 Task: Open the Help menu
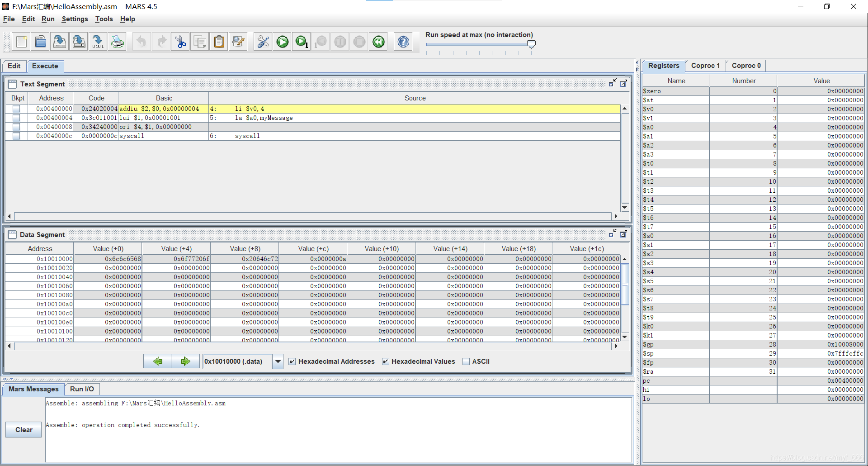coord(127,19)
